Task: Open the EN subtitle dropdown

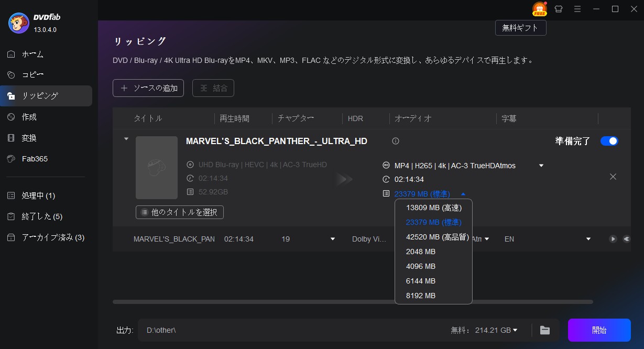Action: 588,239
